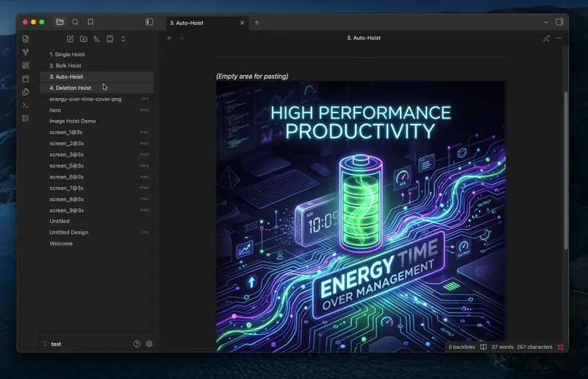This screenshot has width=588, height=379.
Task: Toggle the left sidebar visibility
Action: [149, 22]
